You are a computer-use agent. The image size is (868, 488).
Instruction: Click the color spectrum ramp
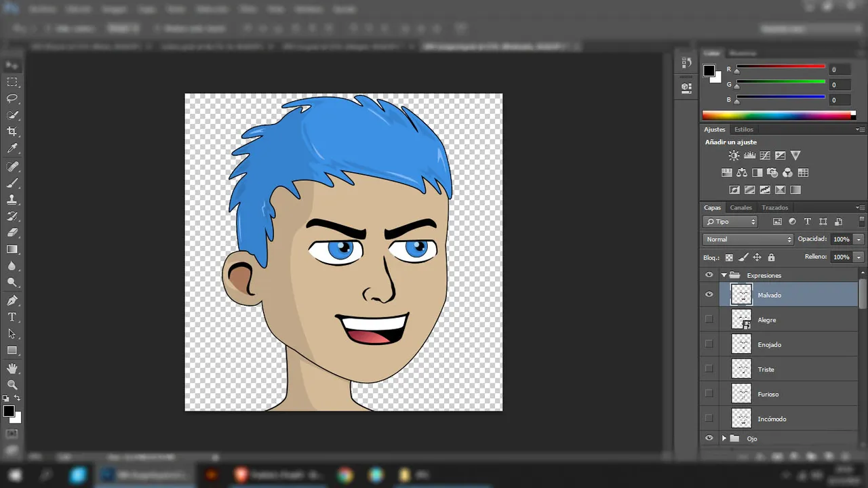(x=778, y=115)
